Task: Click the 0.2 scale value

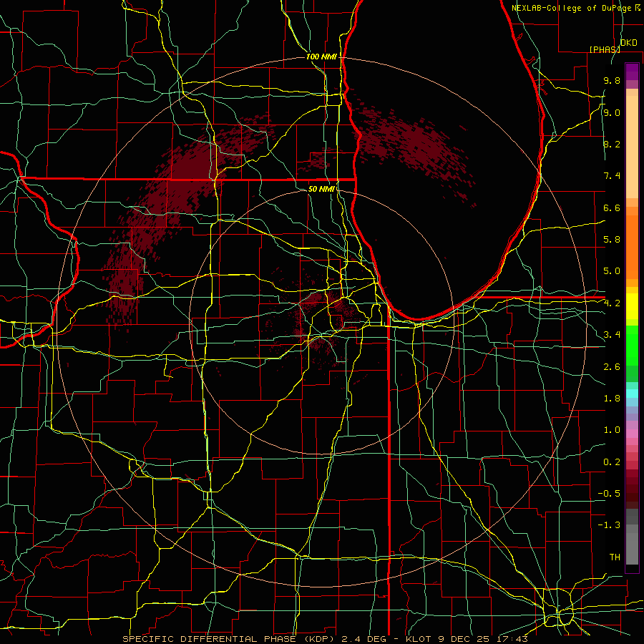Action: pyautogui.click(x=612, y=462)
